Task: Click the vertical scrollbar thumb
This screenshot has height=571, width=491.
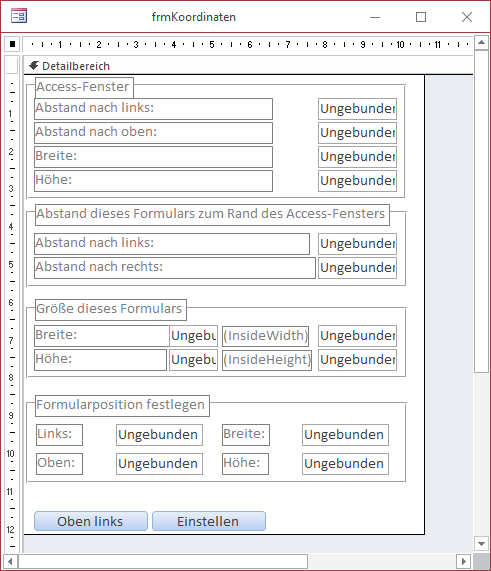Action: coord(481,211)
